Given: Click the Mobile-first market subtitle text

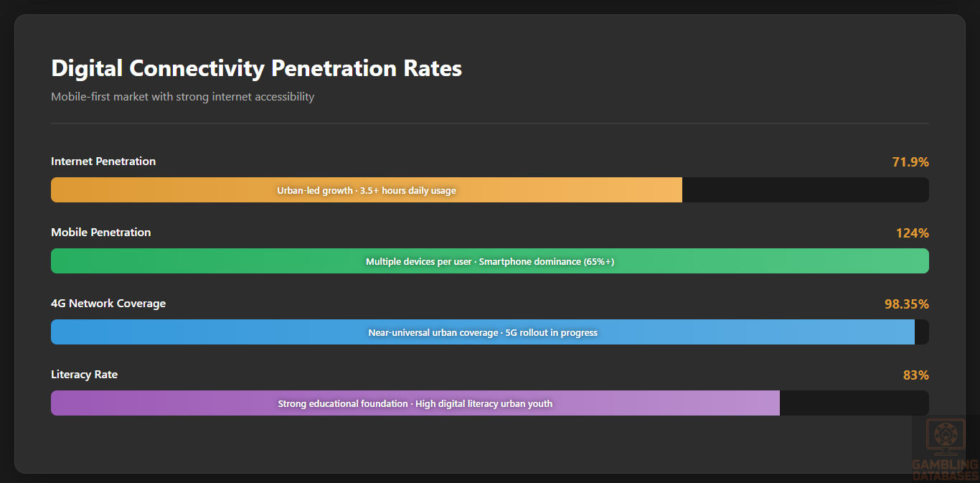Looking at the screenshot, I should tap(182, 97).
